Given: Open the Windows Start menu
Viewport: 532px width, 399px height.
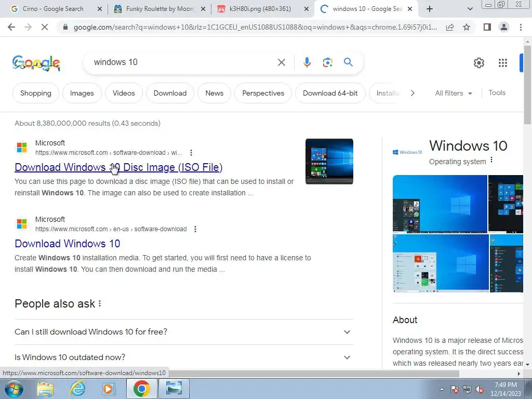Looking at the screenshot, I should 13,389.
